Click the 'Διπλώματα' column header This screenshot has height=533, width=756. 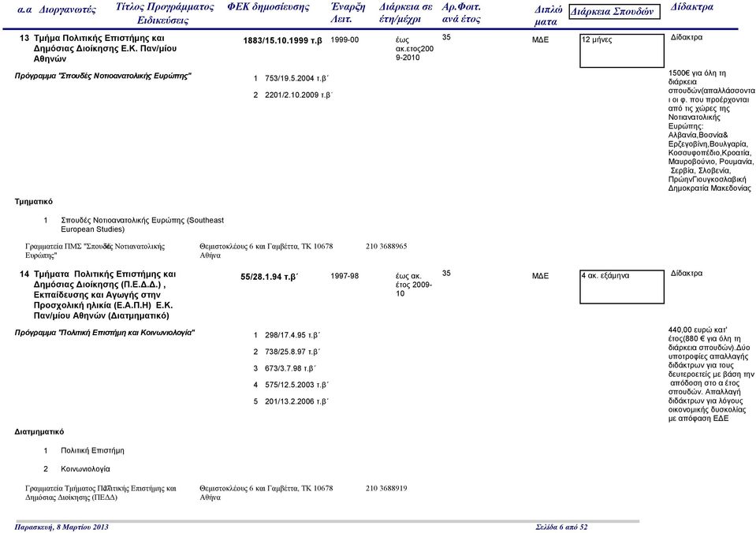[x=548, y=16]
